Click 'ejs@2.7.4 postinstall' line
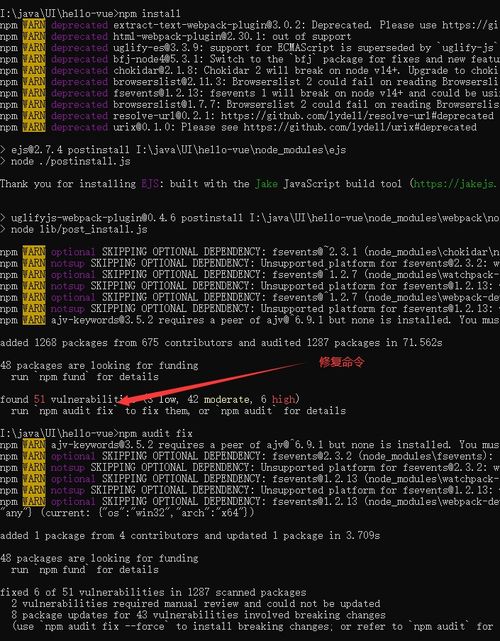Image resolution: width=500 pixels, height=641 pixels. pos(173,150)
